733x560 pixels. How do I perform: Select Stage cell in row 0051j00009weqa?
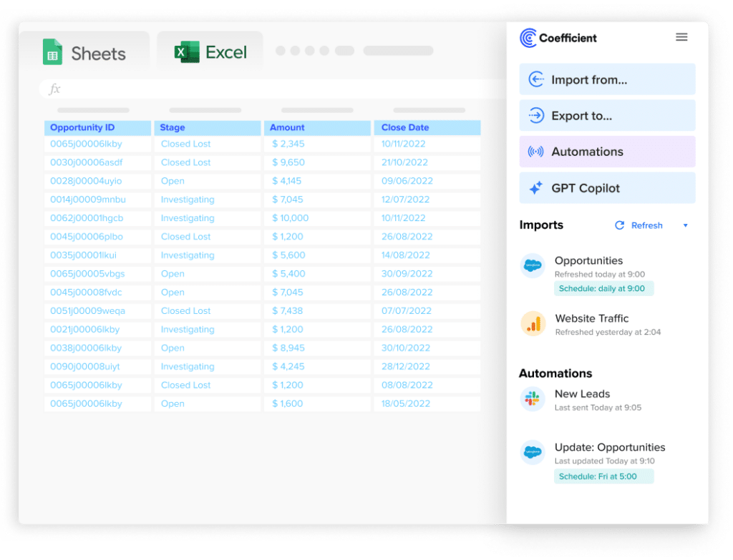[x=208, y=311]
